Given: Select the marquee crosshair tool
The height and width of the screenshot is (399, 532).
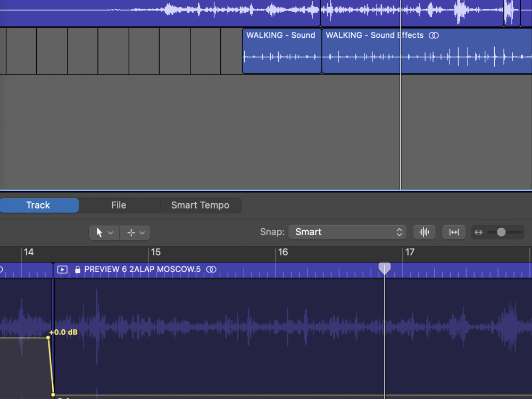Looking at the screenshot, I should tap(131, 233).
